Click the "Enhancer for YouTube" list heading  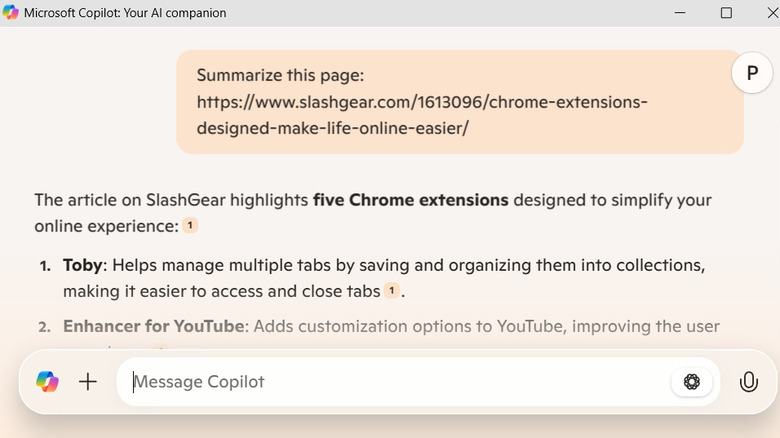pyautogui.click(x=153, y=326)
